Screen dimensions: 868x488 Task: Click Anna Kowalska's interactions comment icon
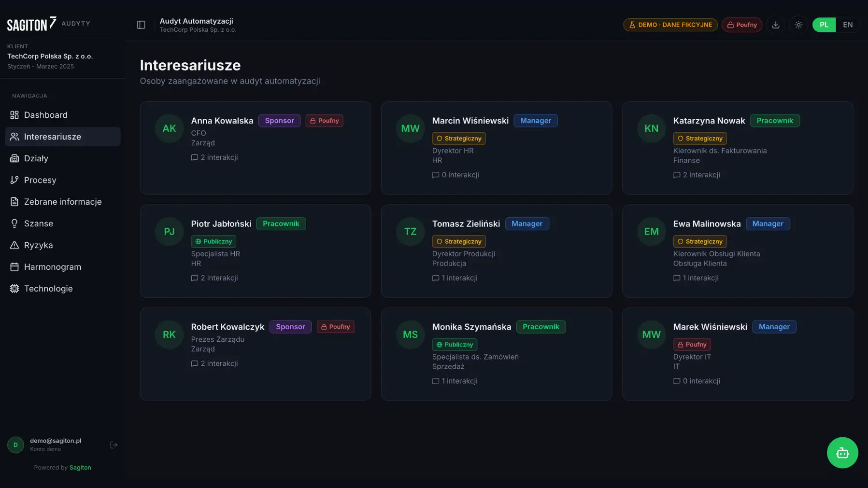coord(195,157)
